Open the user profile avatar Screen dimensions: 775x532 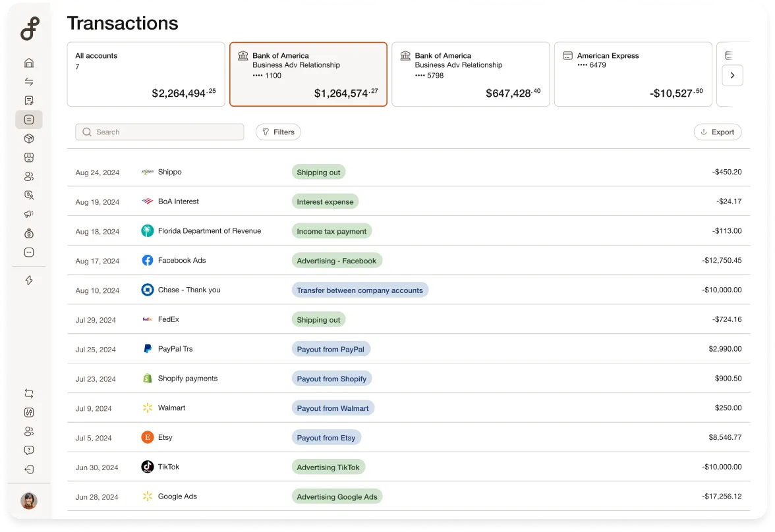pos(29,501)
